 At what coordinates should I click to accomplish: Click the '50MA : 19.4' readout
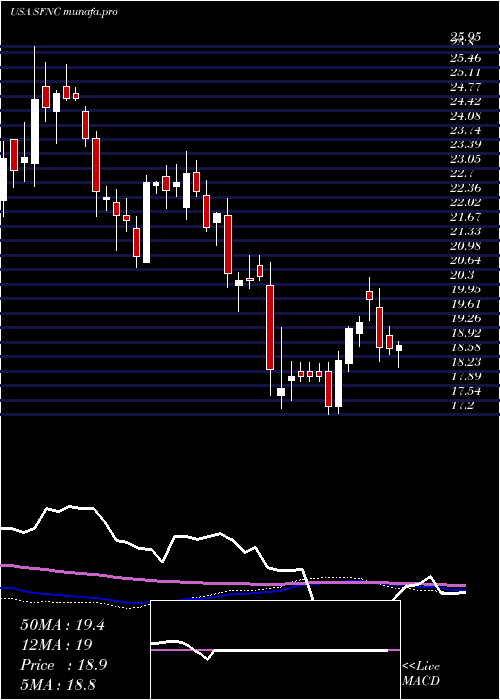pos(62,625)
